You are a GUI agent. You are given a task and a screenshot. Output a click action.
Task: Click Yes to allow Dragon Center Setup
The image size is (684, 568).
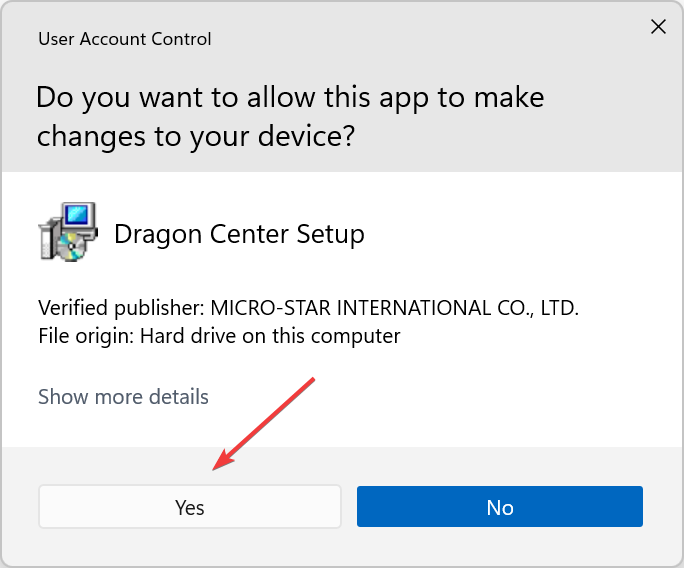tap(190, 506)
